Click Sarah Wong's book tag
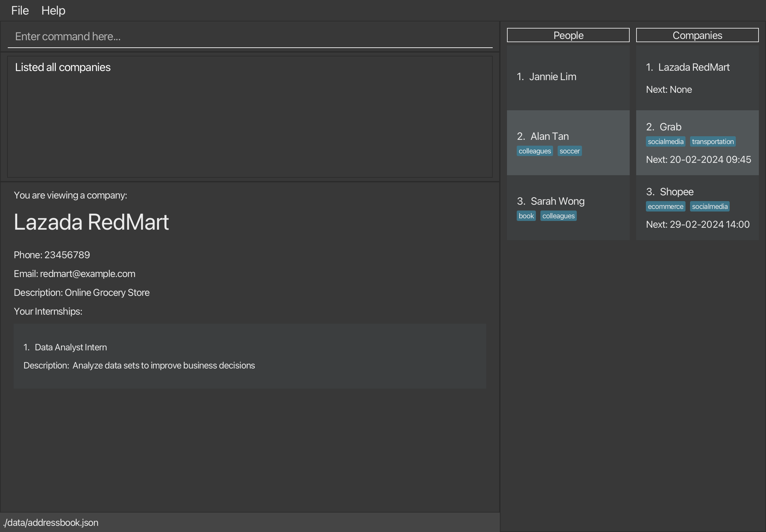Viewport: 766px width, 532px height. click(526, 216)
